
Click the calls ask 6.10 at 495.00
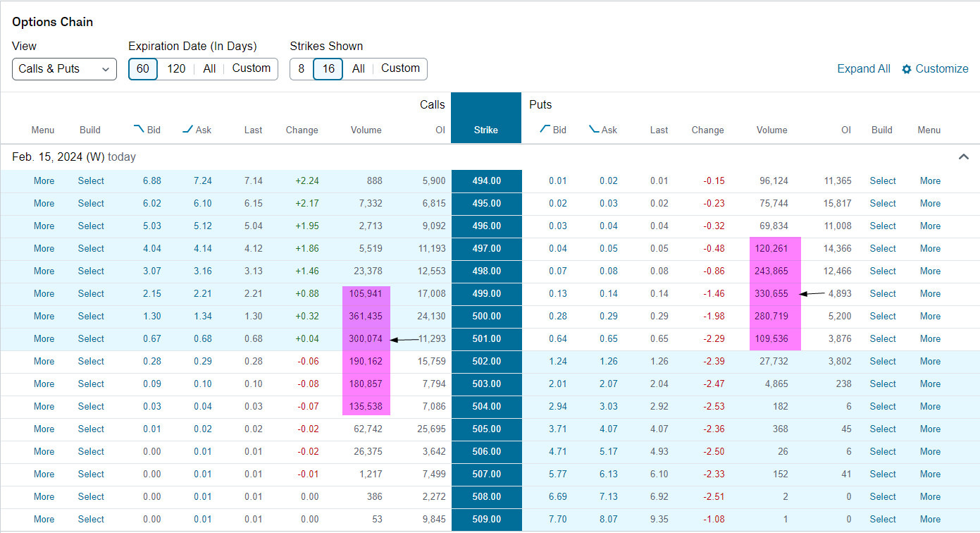click(203, 204)
